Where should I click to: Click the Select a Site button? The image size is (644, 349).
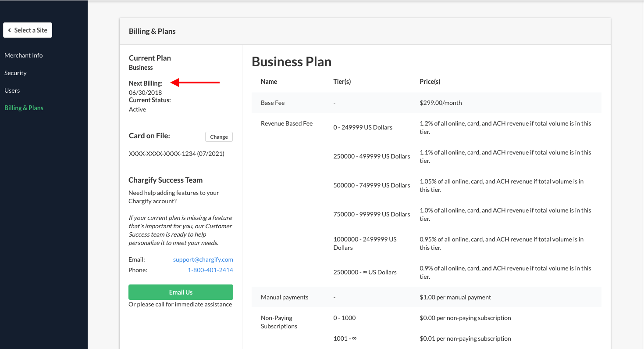(28, 30)
